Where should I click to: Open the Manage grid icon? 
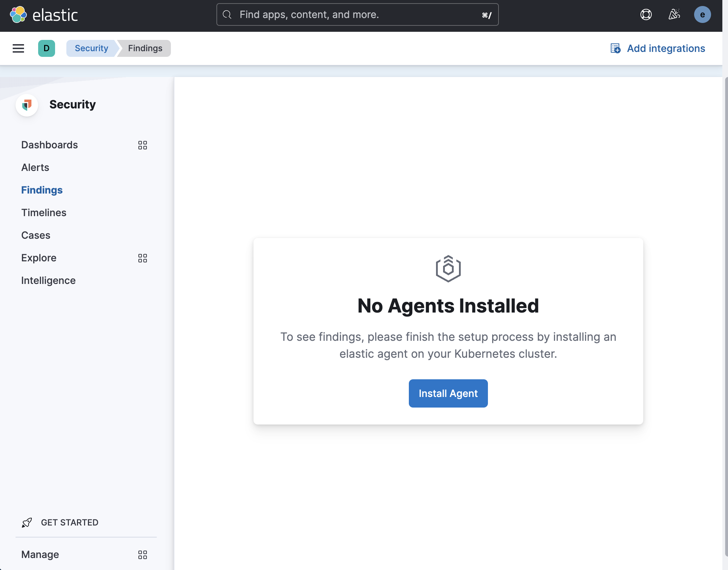tap(143, 555)
